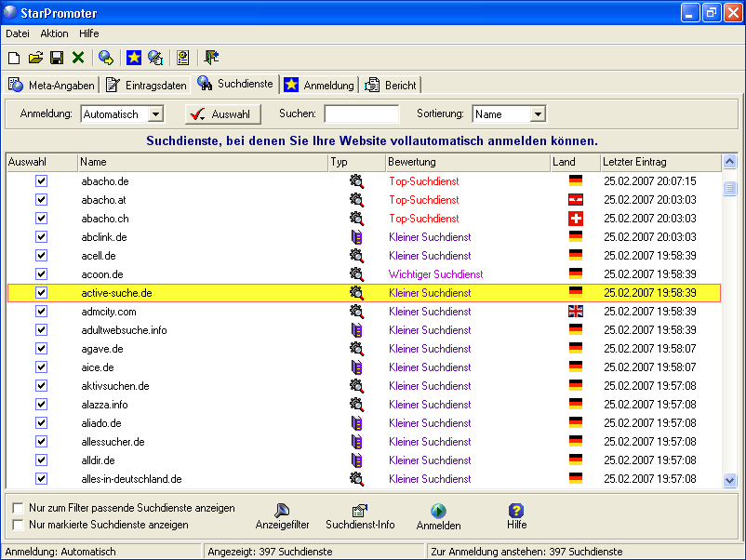Start registration with the Anmelden icon

tap(438, 517)
